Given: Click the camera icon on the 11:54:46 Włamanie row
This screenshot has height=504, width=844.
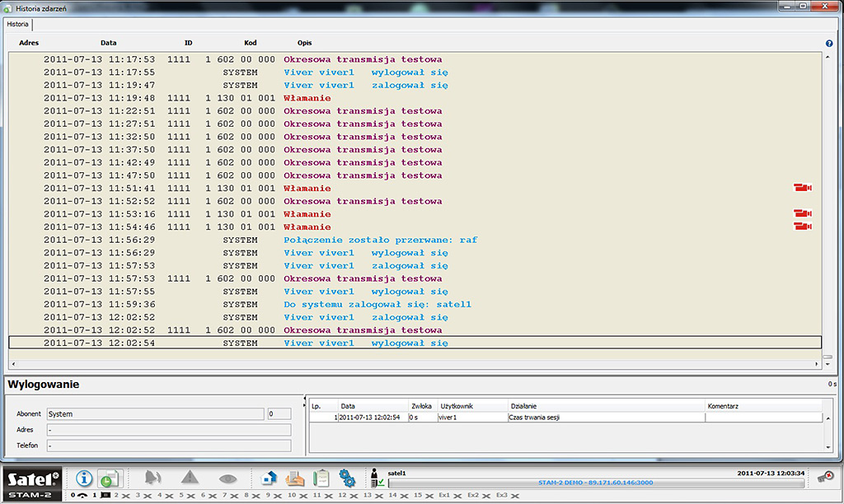Looking at the screenshot, I should tap(802, 226).
